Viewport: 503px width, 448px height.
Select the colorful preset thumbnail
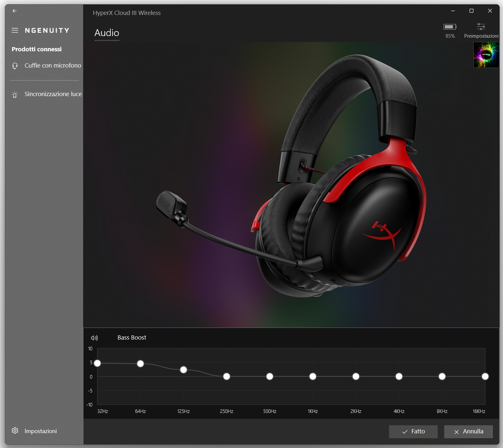(486, 55)
